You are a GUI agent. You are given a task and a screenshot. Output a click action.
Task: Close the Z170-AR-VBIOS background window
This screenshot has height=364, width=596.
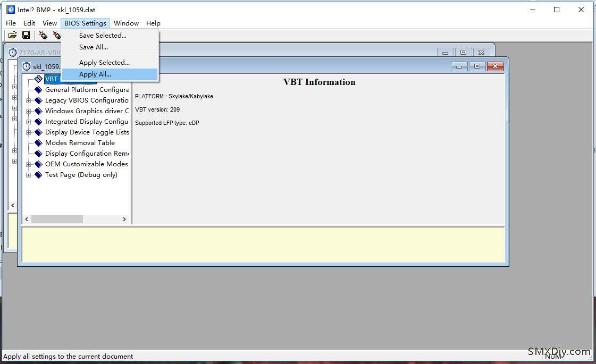click(481, 53)
